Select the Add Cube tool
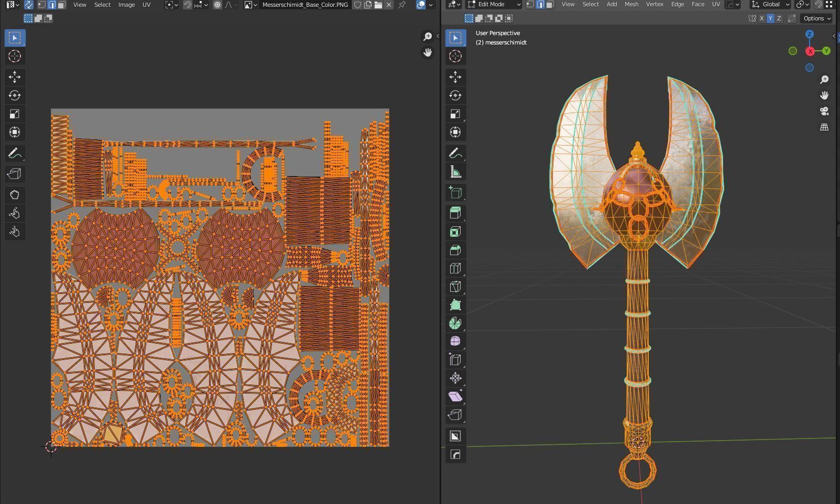The image size is (840, 504). pyautogui.click(x=455, y=192)
